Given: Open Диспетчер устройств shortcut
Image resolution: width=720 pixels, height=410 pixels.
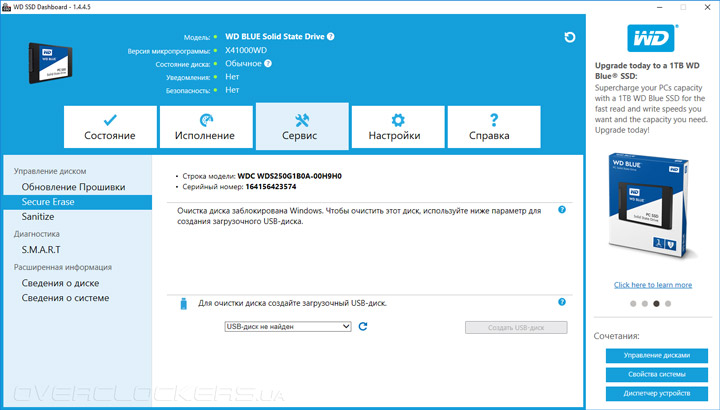Looking at the screenshot, I should tap(657, 393).
